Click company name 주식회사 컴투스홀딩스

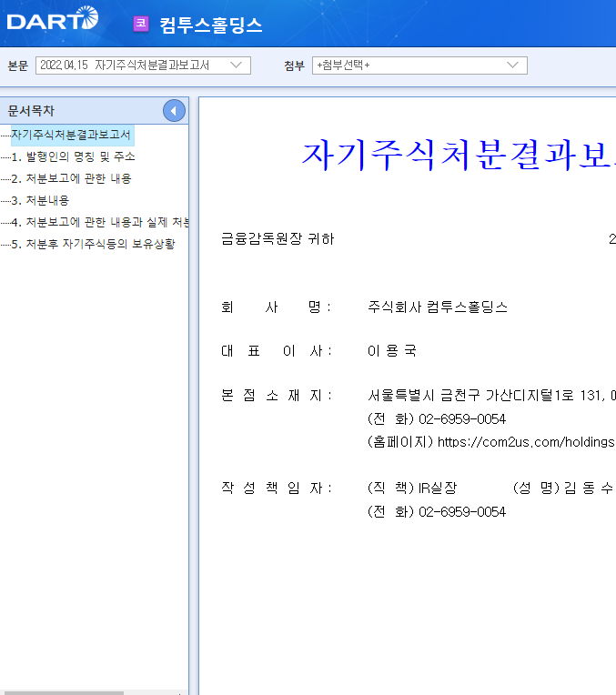(x=438, y=307)
